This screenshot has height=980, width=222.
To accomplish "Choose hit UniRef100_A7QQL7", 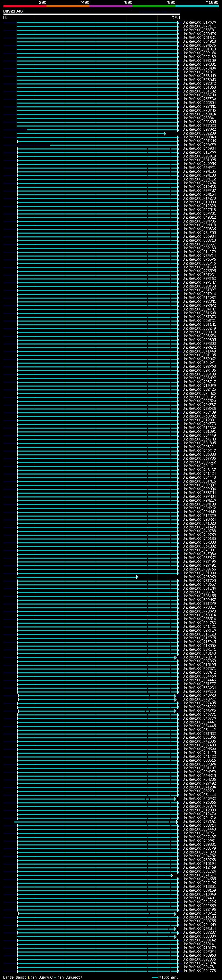I will click(199, 608).
